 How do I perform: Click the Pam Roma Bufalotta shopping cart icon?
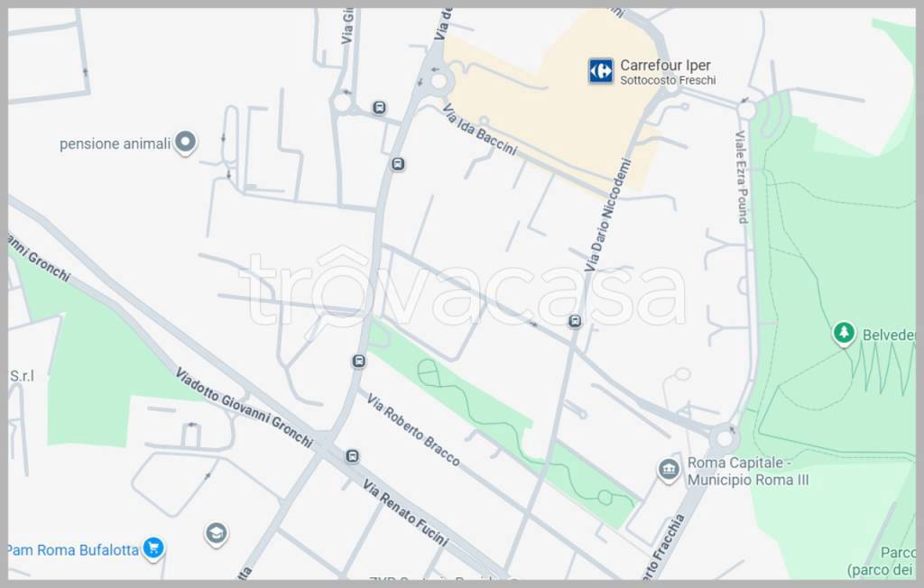[153, 549]
